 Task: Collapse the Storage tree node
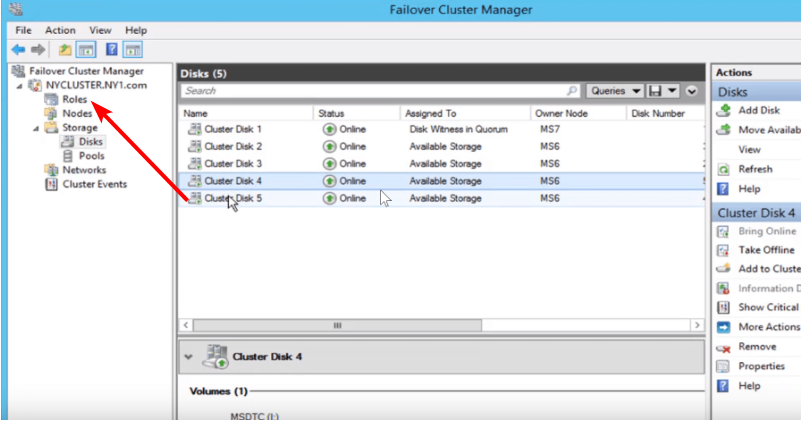(36, 128)
